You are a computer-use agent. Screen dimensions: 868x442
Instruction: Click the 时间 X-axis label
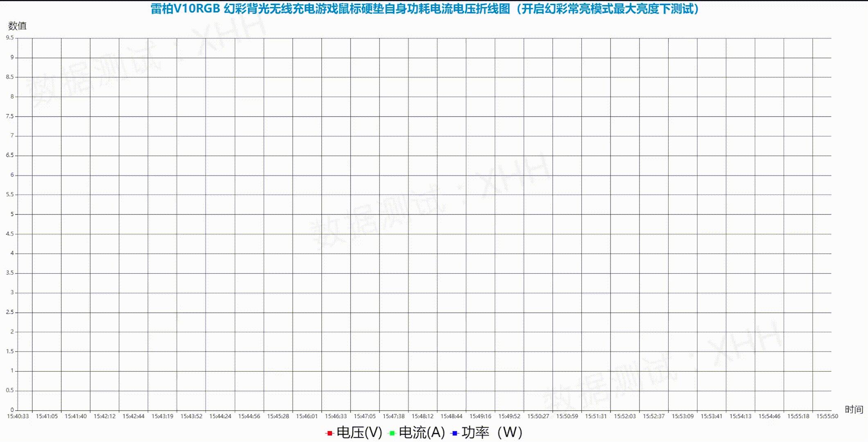pyautogui.click(x=854, y=409)
